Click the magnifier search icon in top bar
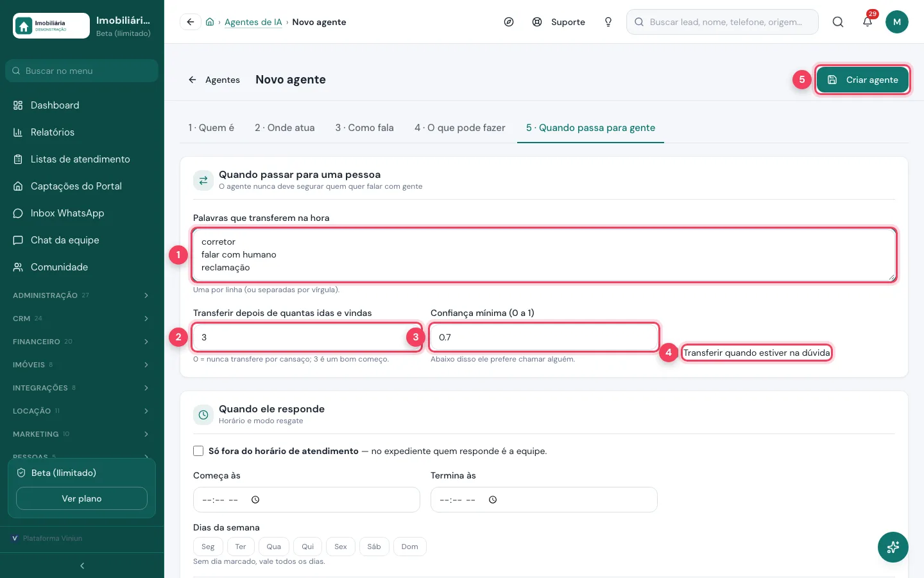The height and width of the screenshot is (578, 924). (838, 22)
